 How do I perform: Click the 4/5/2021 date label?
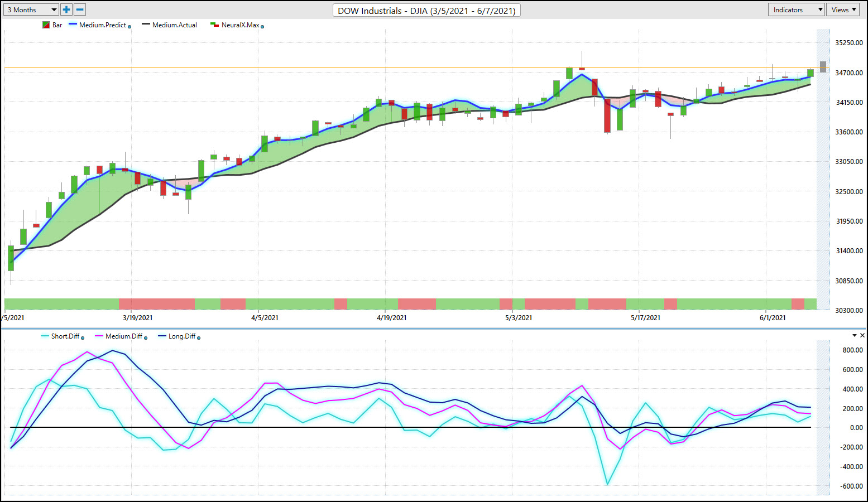coord(265,318)
